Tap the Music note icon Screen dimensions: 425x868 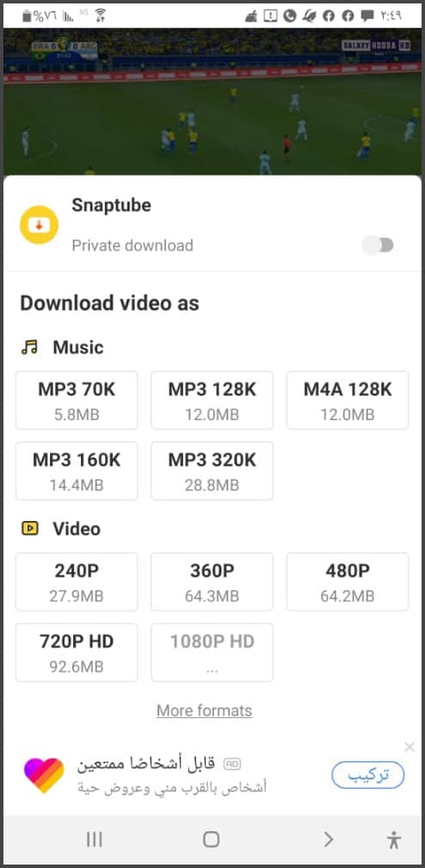point(29,348)
